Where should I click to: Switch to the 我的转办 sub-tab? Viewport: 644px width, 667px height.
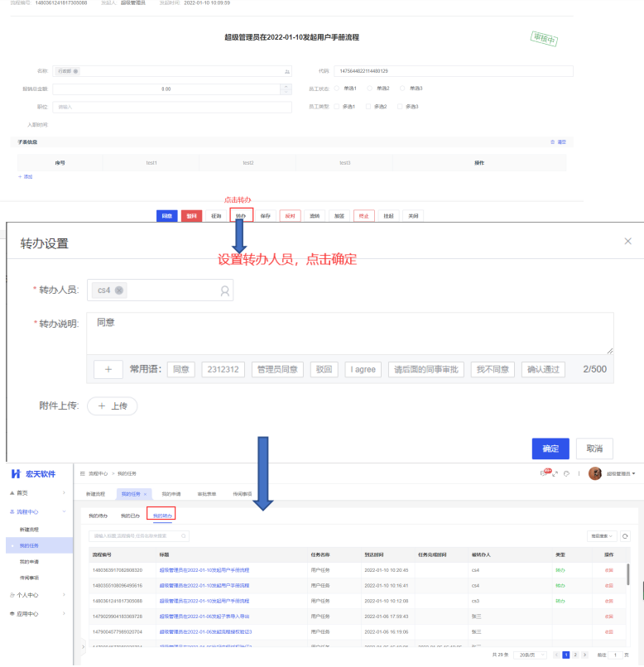[162, 516]
